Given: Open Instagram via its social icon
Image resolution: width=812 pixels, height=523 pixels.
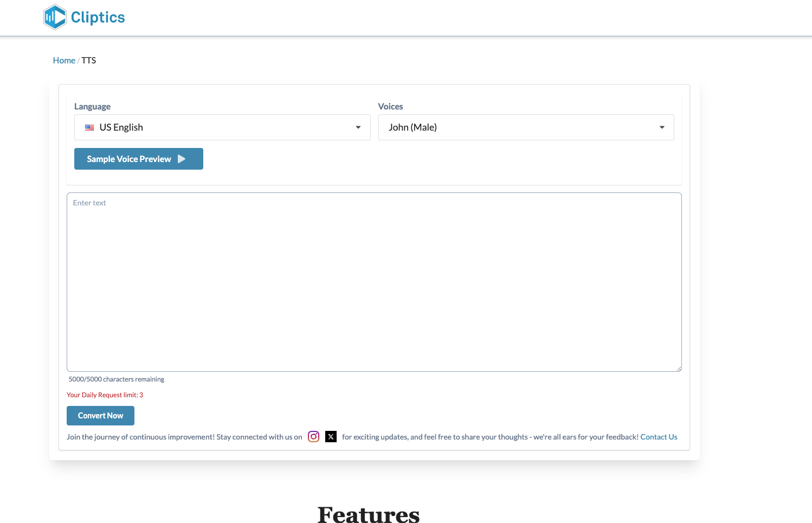Looking at the screenshot, I should (x=313, y=436).
